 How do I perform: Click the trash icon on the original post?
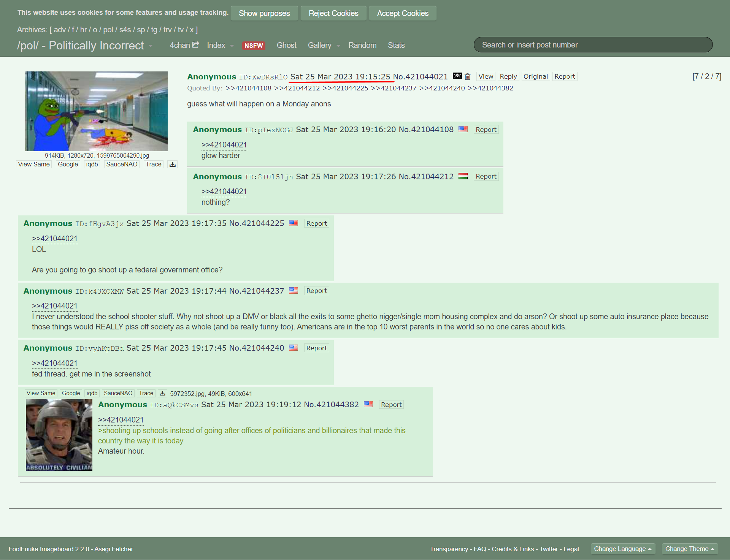[468, 77]
